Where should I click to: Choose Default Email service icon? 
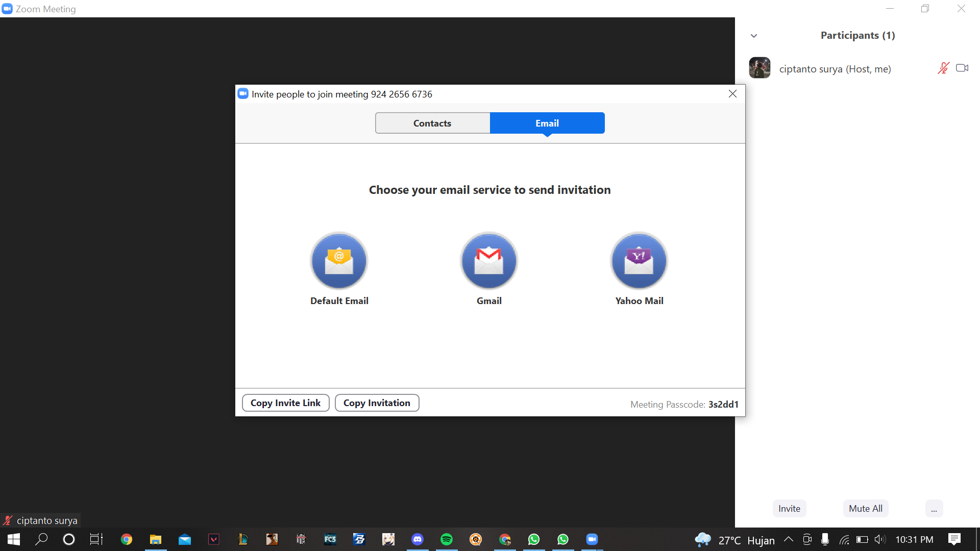339,261
